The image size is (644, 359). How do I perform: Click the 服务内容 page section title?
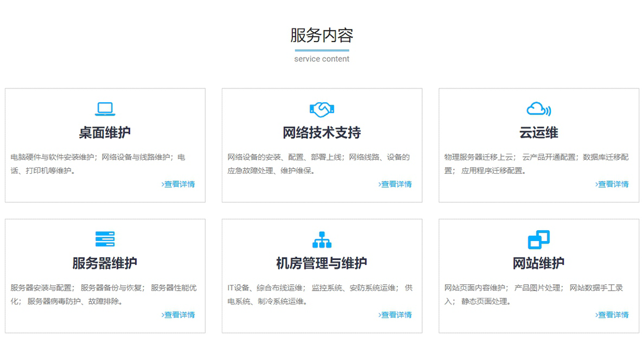322,36
